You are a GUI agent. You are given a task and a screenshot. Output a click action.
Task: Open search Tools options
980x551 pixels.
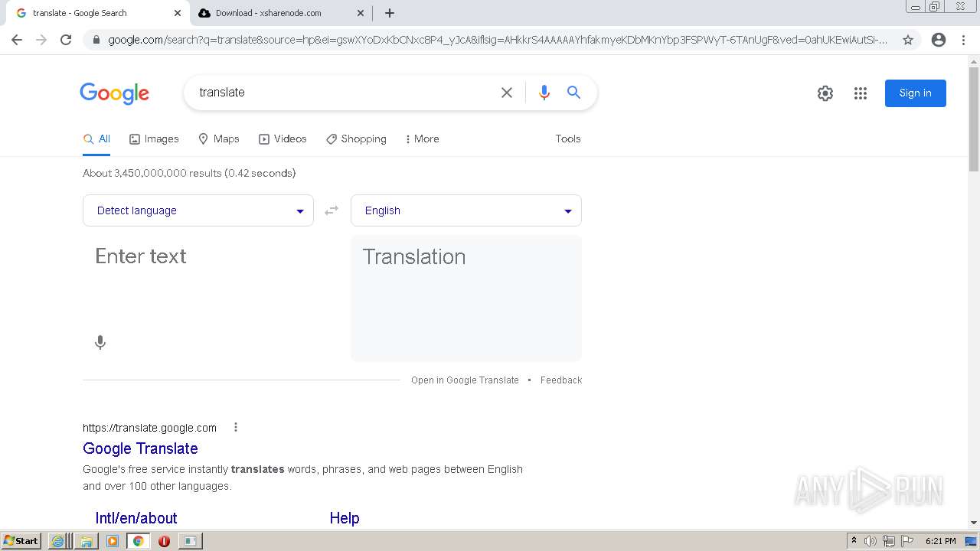point(568,139)
